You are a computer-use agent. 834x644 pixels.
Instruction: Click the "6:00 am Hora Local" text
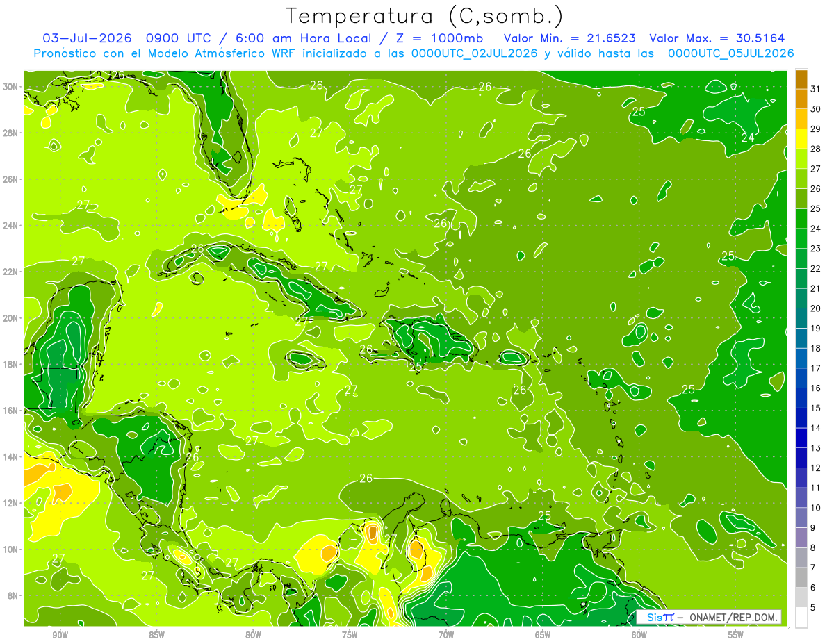(303, 38)
